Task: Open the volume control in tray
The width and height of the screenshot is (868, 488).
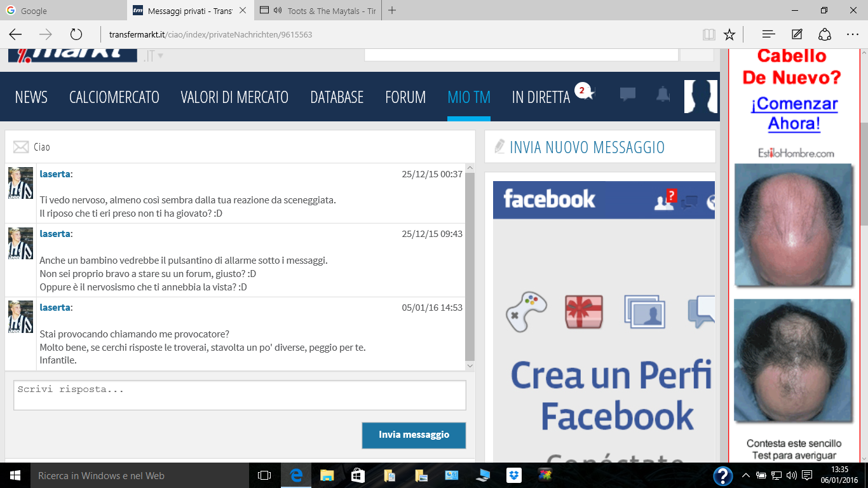Action: pyautogui.click(x=792, y=475)
